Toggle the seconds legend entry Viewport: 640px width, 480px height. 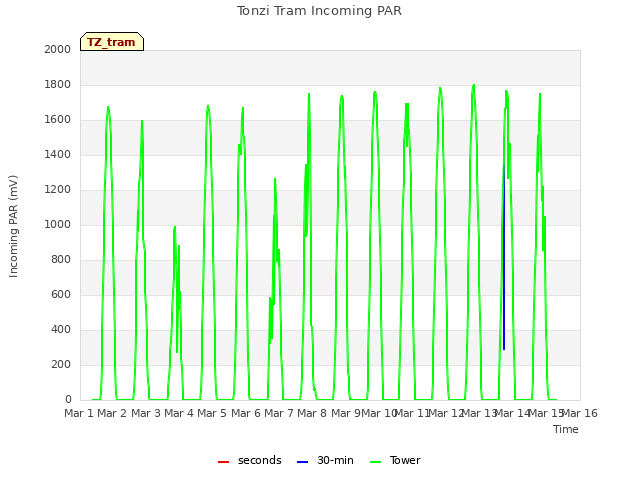click(249, 460)
